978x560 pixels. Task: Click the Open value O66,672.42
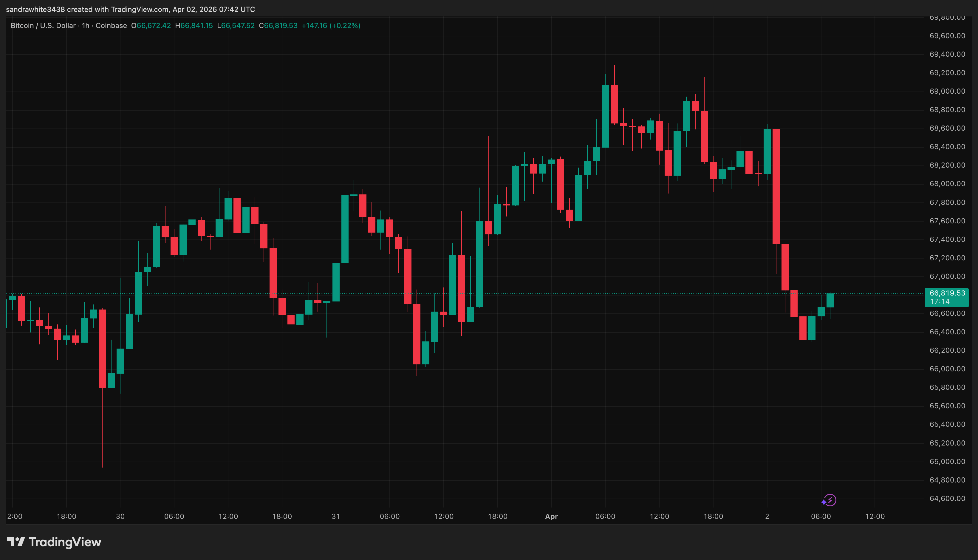coord(151,26)
